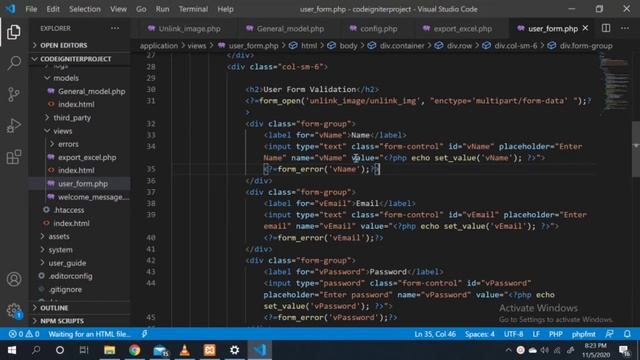The width and height of the screenshot is (640, 360).
Task: Click the Windows taskbar search icon
Action: point(36,350)
